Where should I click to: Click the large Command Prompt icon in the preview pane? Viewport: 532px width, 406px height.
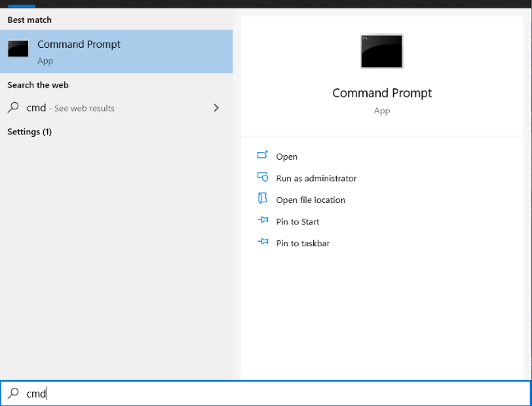coord(382,52)
